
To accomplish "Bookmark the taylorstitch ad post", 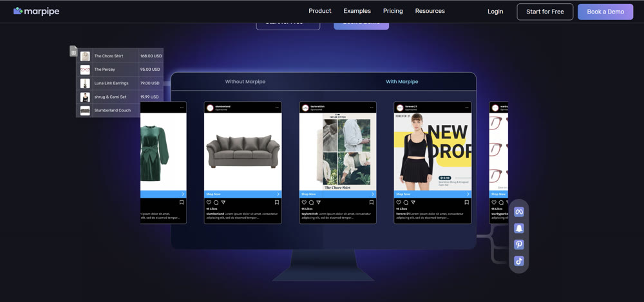I will (372, 202).
